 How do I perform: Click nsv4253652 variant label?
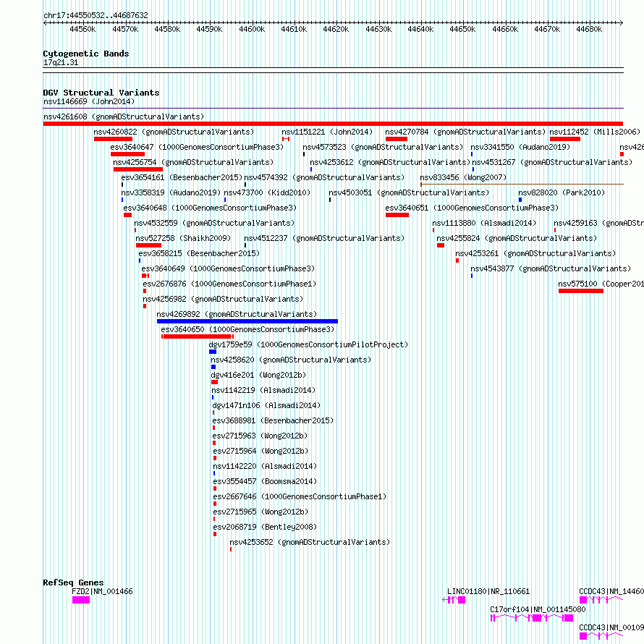coord(310,542)
